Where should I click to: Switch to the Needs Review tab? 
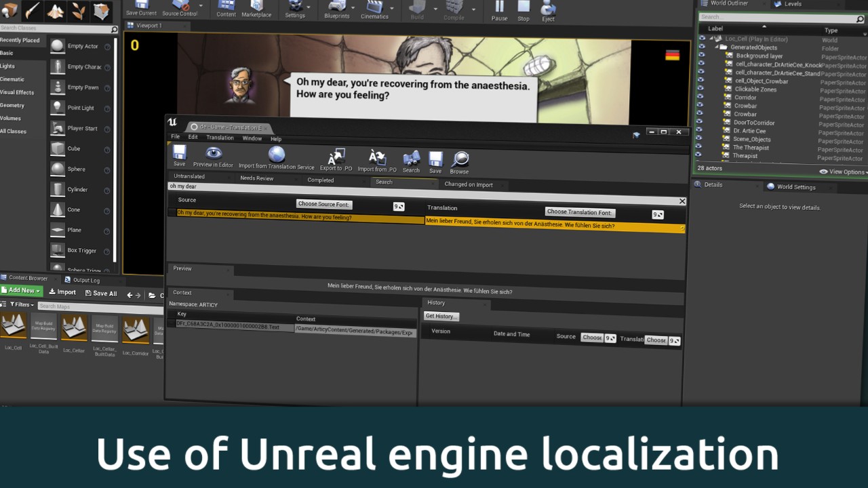coord(257,178)
